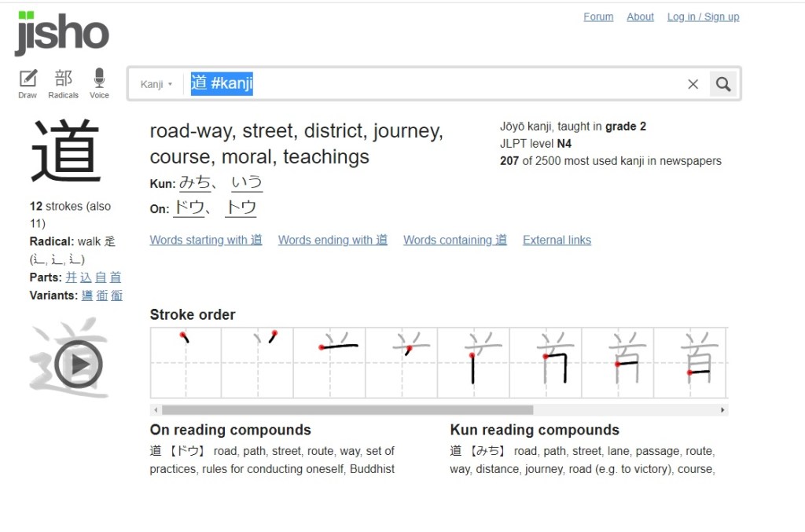
Task: Click Log in / Sign up link
Action: (703, 17)
